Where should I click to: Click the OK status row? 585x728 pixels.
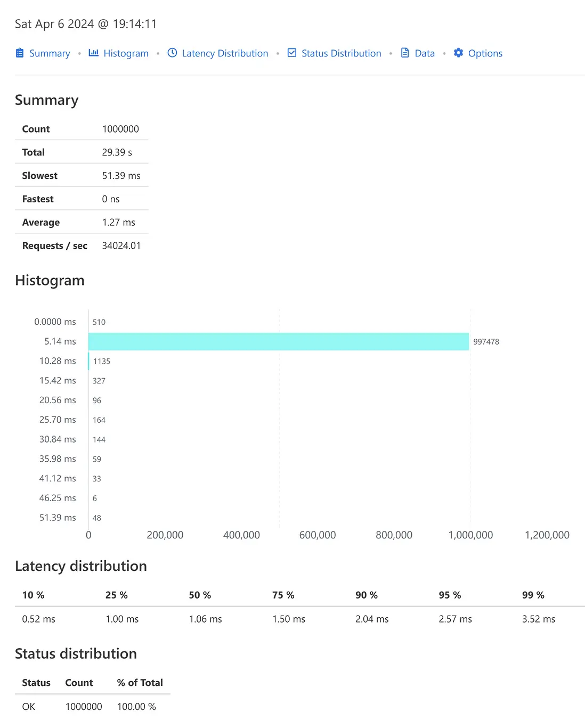click(29, 707)
